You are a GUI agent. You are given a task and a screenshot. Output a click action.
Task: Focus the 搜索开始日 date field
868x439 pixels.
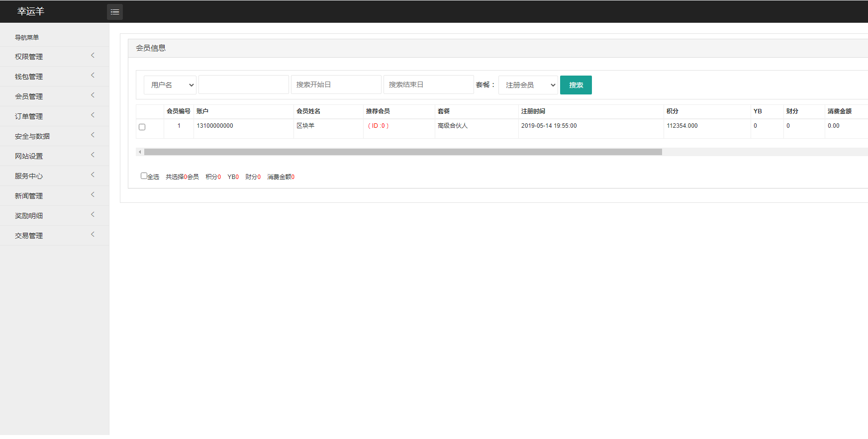coord(336,85)
